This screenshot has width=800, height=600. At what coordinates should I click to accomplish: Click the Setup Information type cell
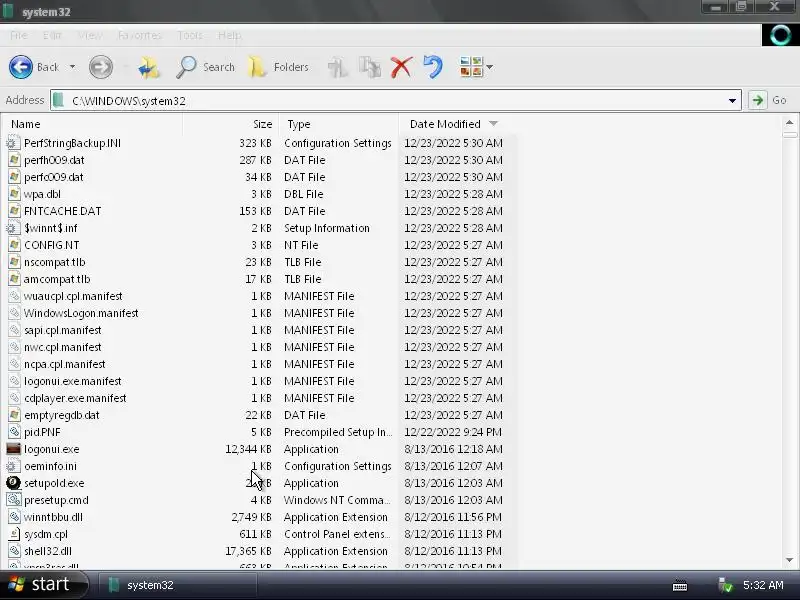tap(327, 228)
